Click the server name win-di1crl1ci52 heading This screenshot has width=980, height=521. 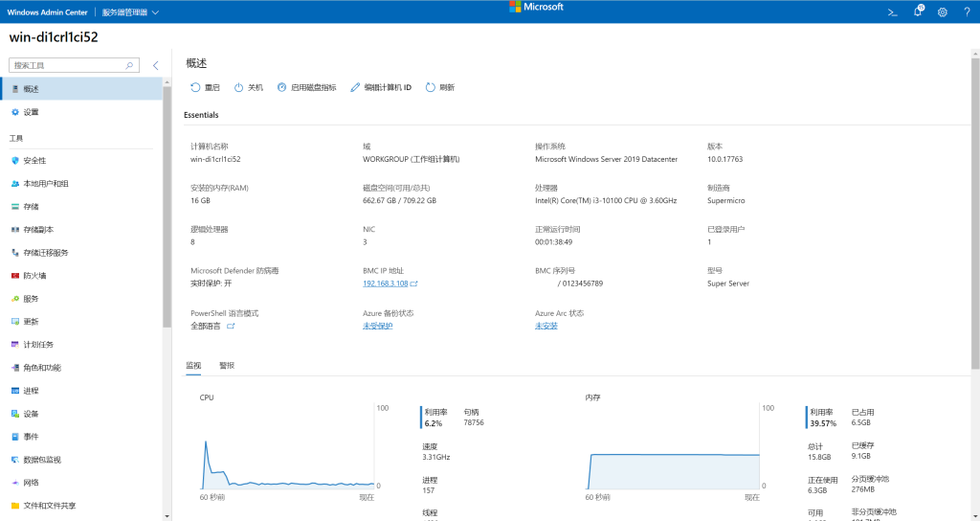coord(54,37)
